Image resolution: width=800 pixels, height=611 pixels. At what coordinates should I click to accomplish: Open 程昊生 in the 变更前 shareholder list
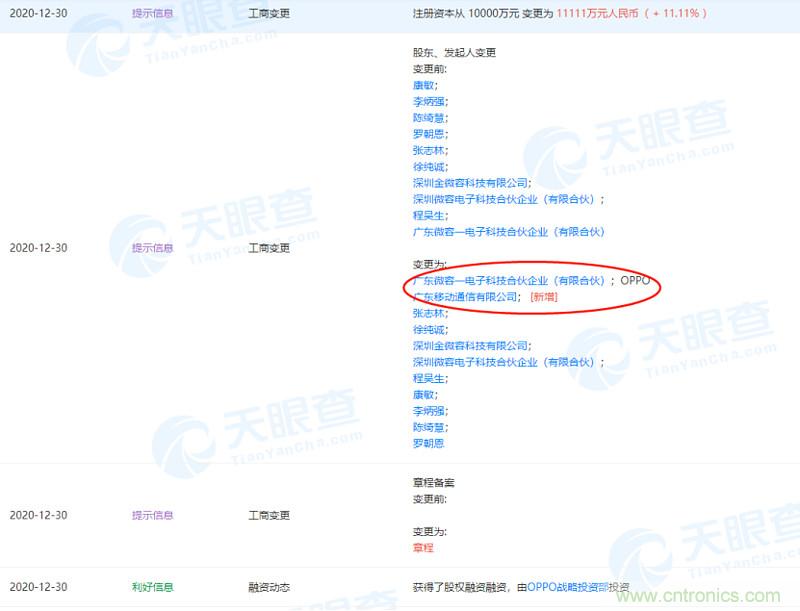(x=429, y=216)
